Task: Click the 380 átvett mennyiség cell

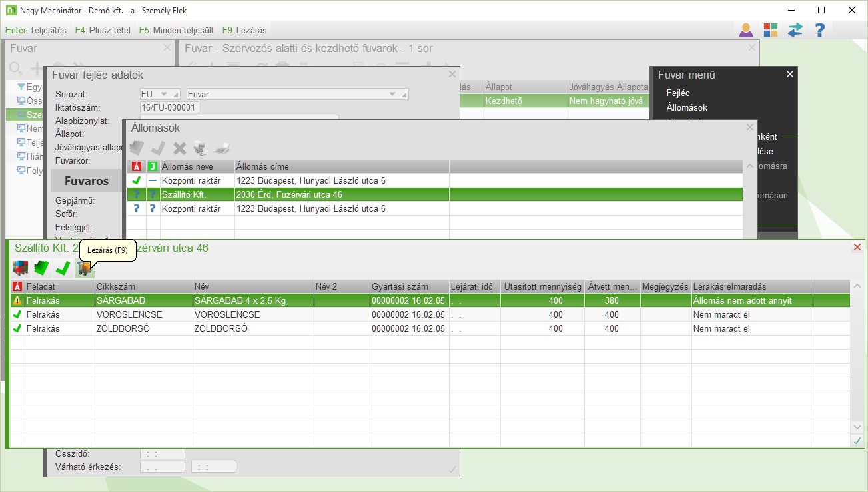Action: [613, 301]
